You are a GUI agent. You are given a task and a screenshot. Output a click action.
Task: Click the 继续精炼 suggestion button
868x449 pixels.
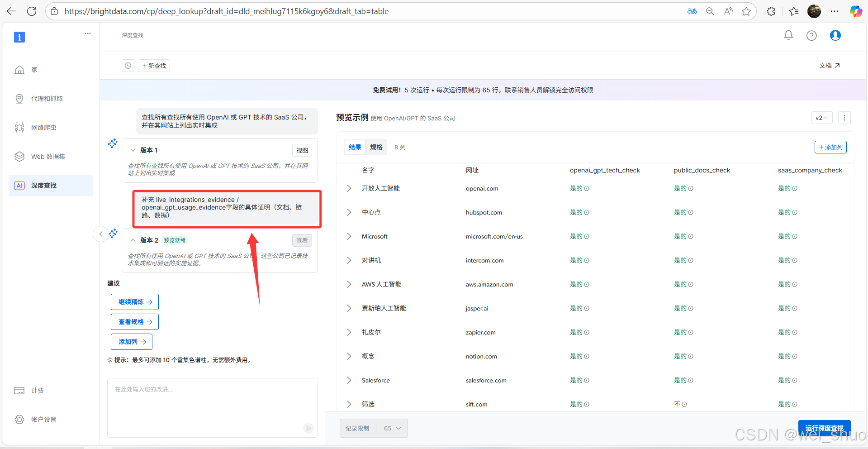135,302
